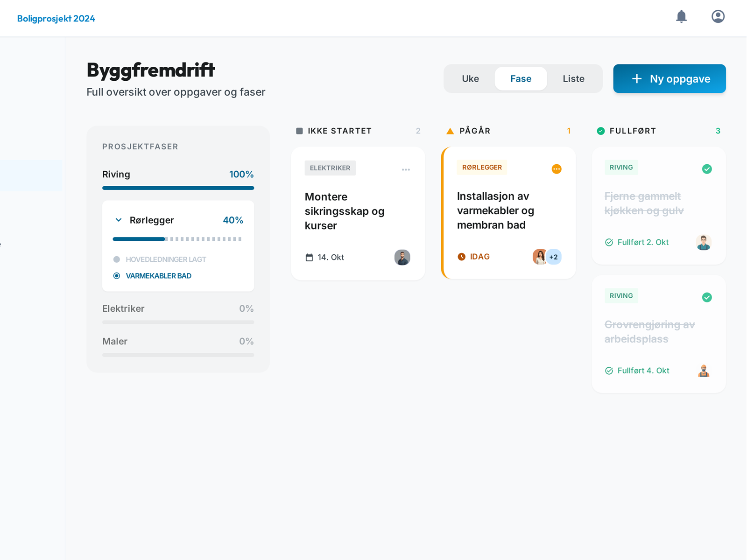Viewport: 747px width, 560px height.
Task: Click woman avatar on Installasjon av varmekabler card
Action: (540, 257)
